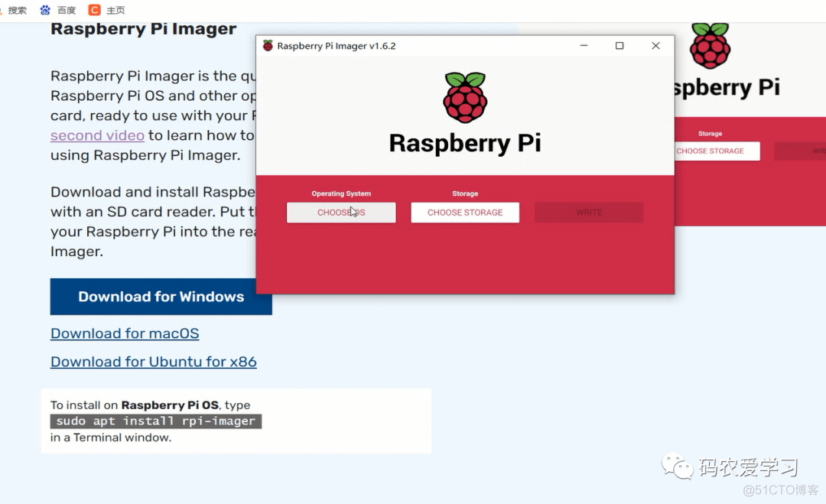Viewport: 826px width, 504px height.
Task: Click the raspberry icon in the Imager title bar
Action: [x=268, y=46]
